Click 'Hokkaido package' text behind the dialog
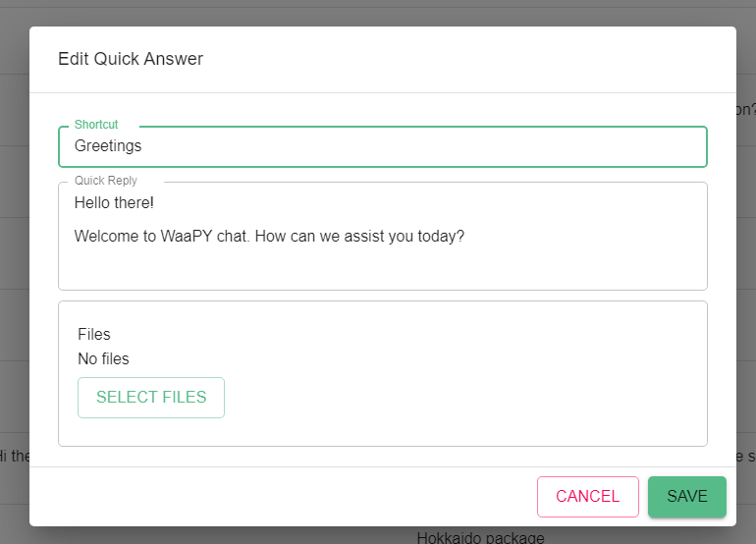 point(480,537)
